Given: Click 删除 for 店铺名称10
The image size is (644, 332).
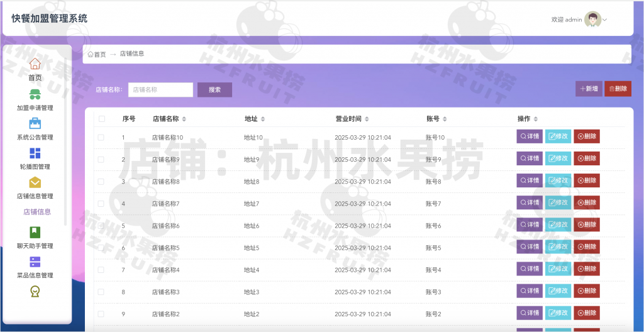Looking at the screenshot, I should point(587,136).
